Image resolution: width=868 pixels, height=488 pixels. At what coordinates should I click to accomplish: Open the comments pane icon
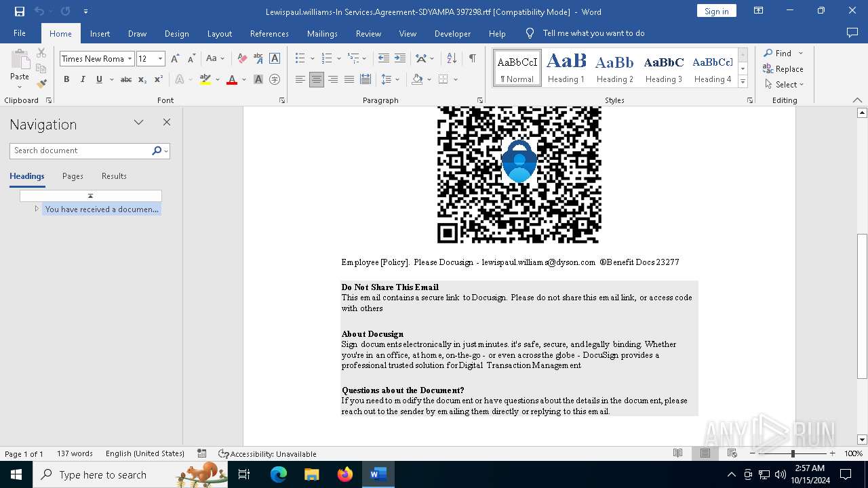point(852,33)
